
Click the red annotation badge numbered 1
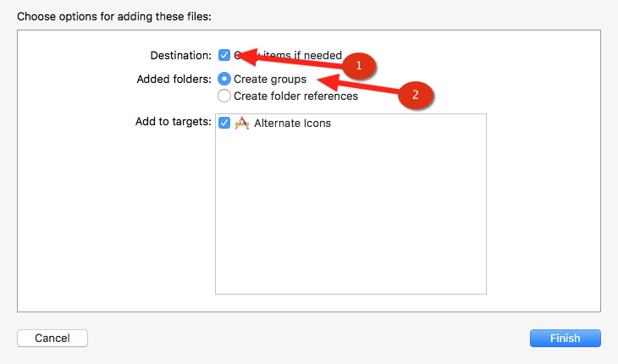(358, 65)
